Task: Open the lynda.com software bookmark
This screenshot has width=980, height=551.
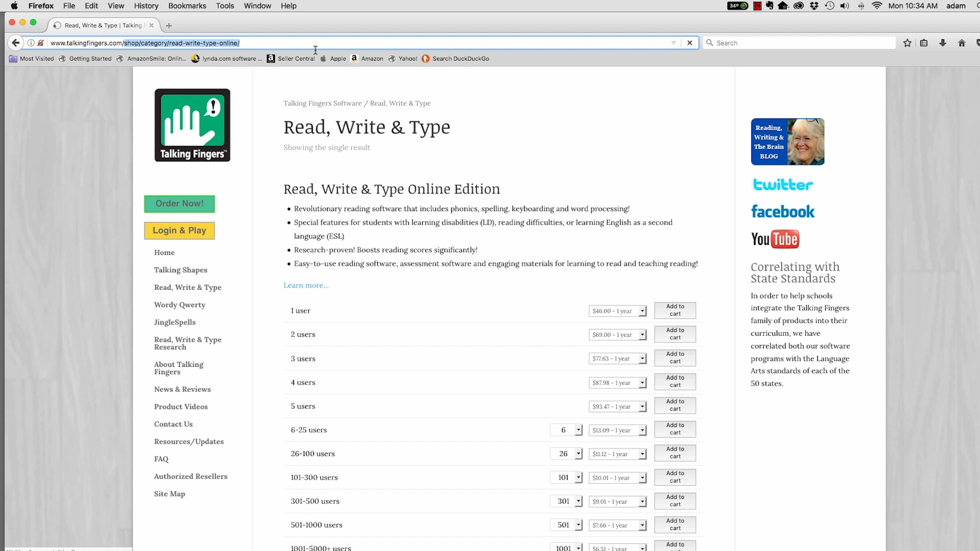Action: [227, 59]
